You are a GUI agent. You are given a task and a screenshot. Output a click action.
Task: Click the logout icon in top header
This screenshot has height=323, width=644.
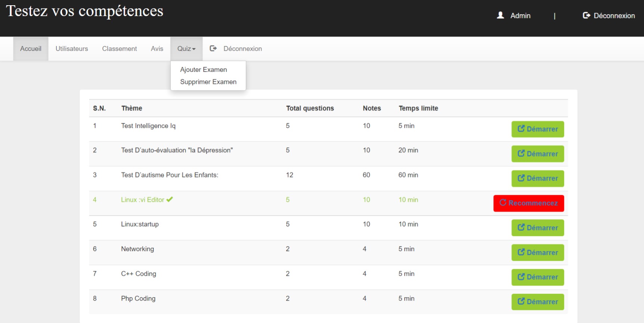tap(586, 15)
